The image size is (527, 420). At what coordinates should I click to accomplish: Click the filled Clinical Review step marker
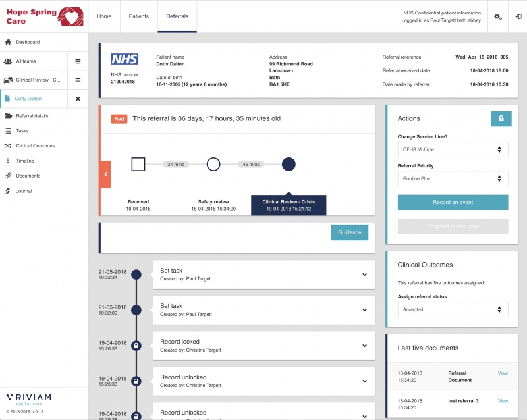pos(289,165)
